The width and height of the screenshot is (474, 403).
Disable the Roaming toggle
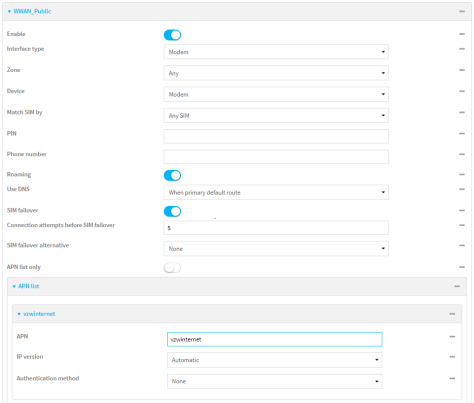pos(172,175)
